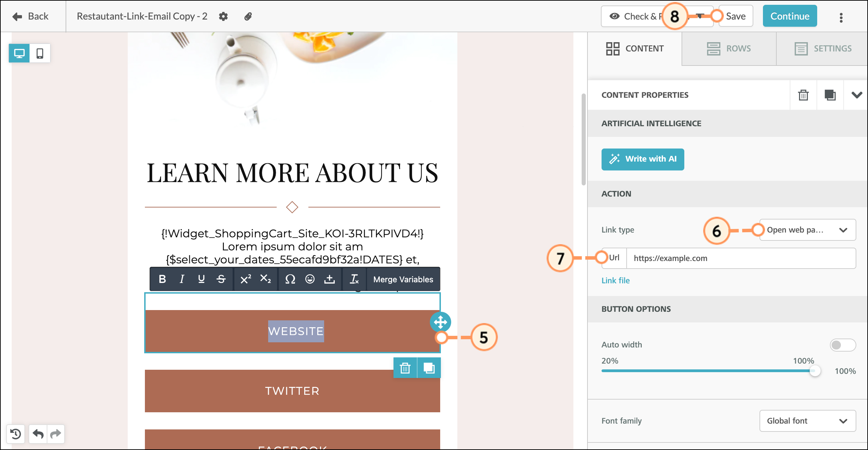Open the CONTENT tab
The image size is (868, 450).
click(635, 48)
